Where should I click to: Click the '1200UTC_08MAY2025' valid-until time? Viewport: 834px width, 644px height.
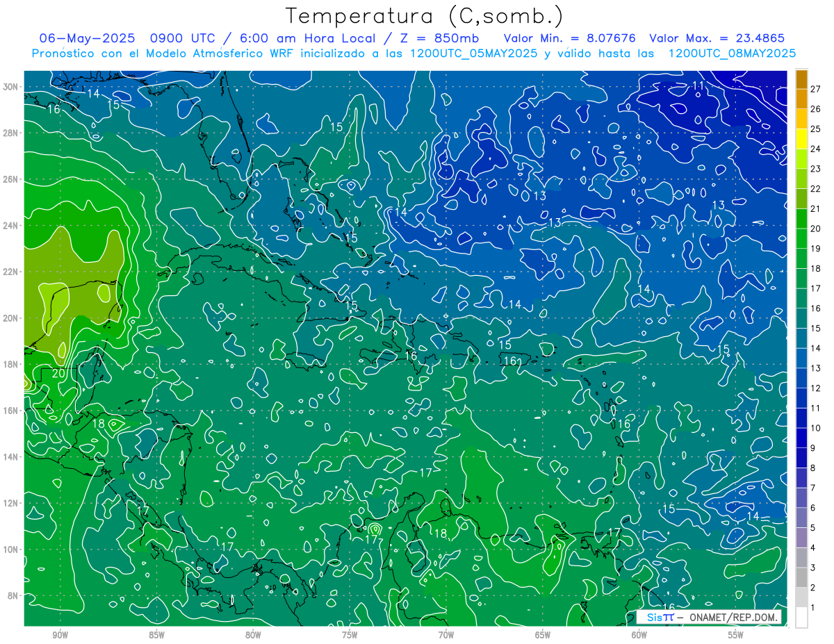[x=731, y=53]
